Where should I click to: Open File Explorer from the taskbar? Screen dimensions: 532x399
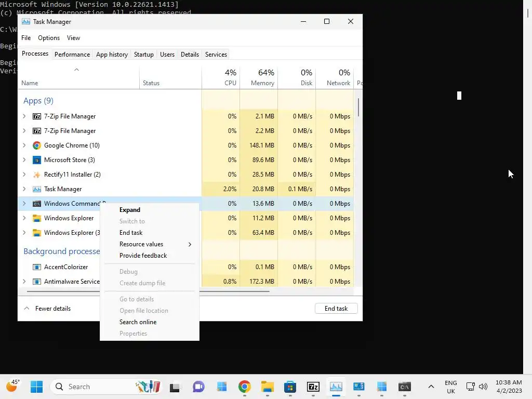pyautogui.click(x=268, y=387)
